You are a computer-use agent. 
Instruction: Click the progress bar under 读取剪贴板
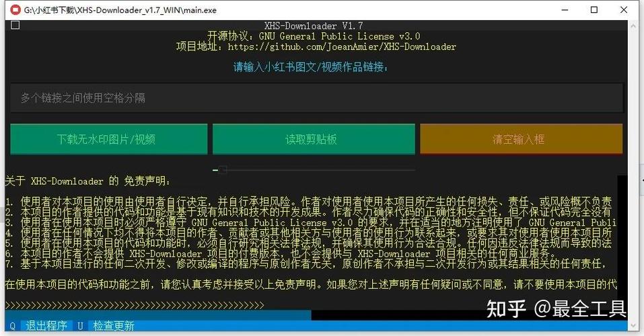314,169
